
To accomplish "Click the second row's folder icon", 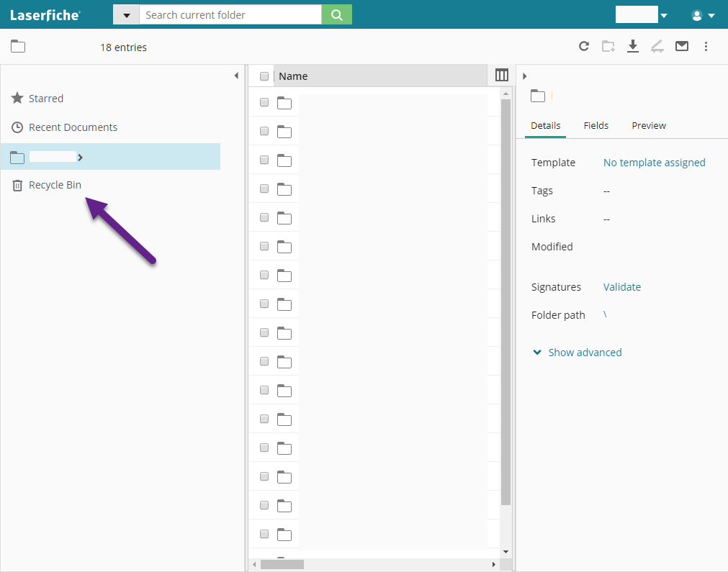I will 284,132.
